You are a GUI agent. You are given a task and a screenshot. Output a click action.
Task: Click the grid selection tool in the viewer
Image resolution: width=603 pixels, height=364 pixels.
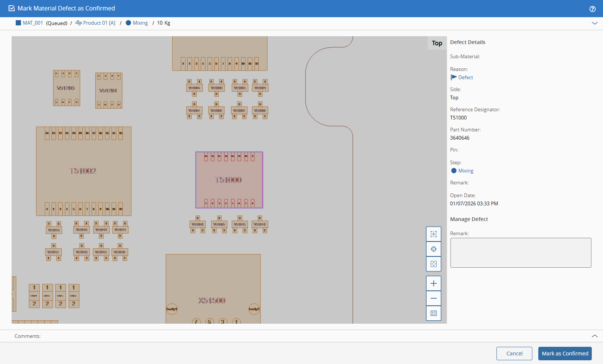pyautogui.click(x=433, y=234)
